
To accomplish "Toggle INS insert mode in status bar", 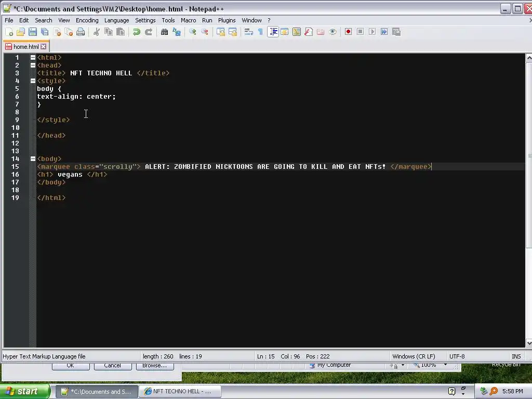I will click(516, 356).
